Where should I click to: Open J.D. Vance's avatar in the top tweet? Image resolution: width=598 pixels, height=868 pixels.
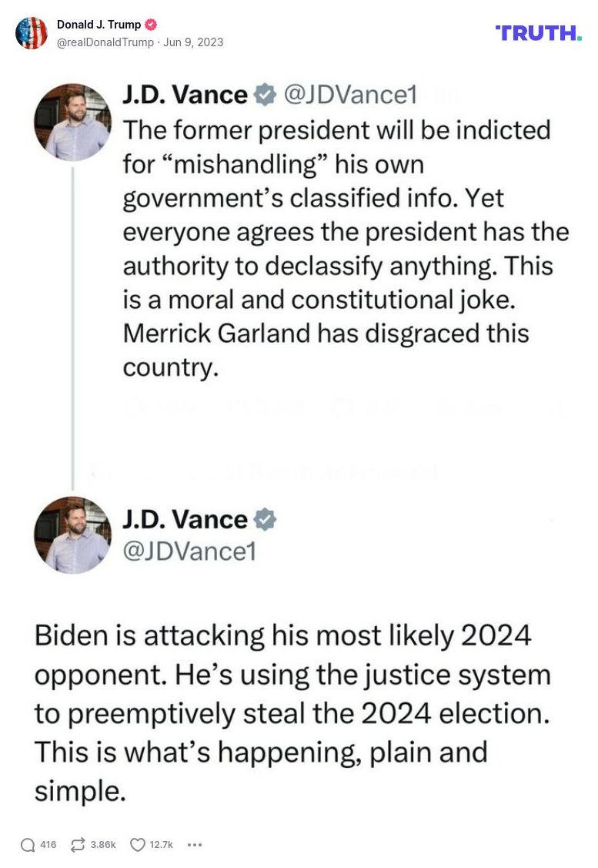pyautogui.click(x=73, y=121)
